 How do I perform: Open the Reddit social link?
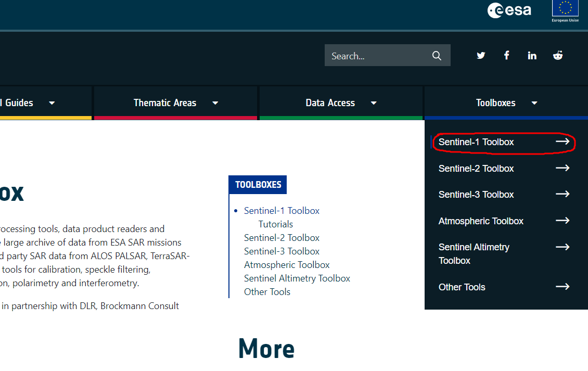(x=558, y=56)
